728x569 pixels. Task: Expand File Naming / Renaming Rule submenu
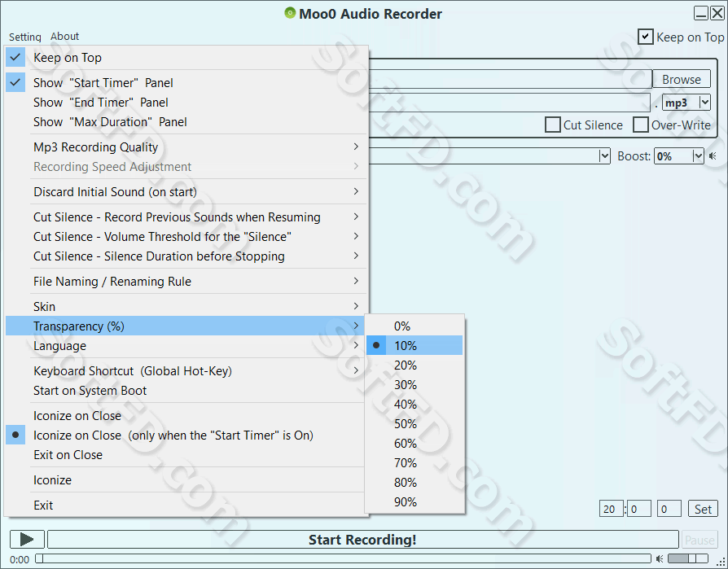pyautogui.click(x=186, y=282)
